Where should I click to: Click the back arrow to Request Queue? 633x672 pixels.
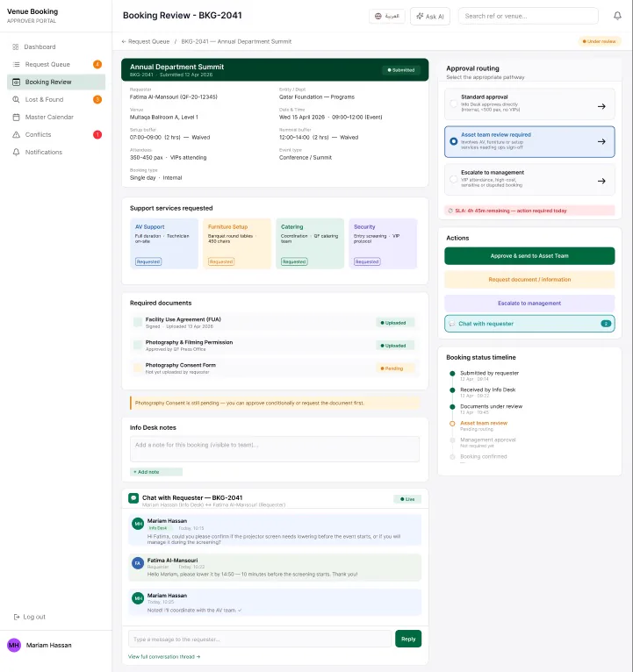(x=124, y=41)
